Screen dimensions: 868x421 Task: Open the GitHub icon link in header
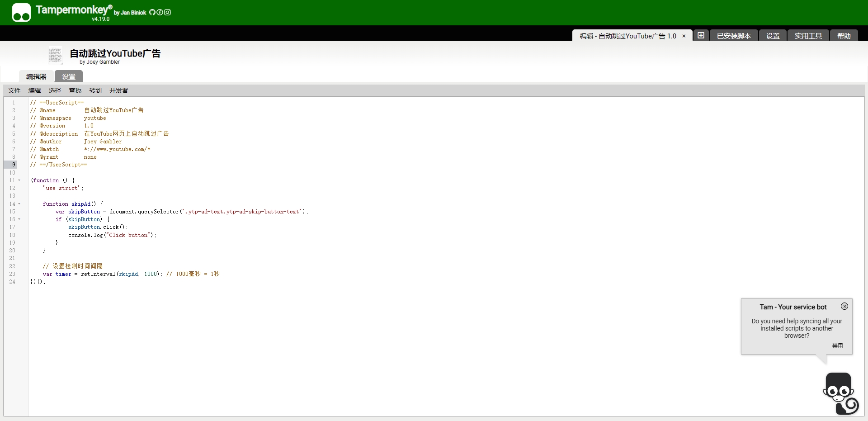(x=152, y=12)
